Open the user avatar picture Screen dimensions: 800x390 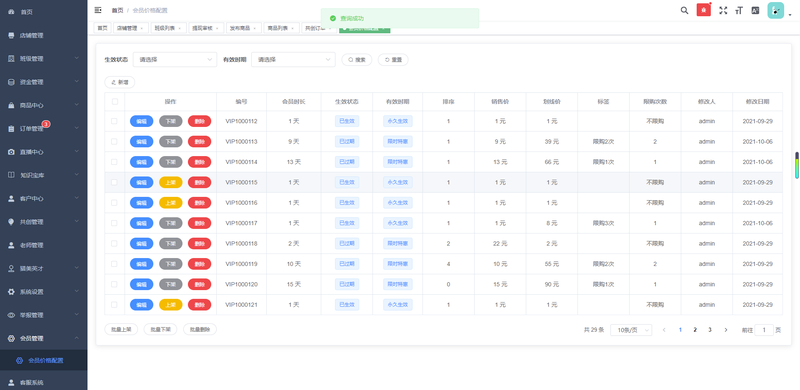pyautogui.click(x=776, y=10)
